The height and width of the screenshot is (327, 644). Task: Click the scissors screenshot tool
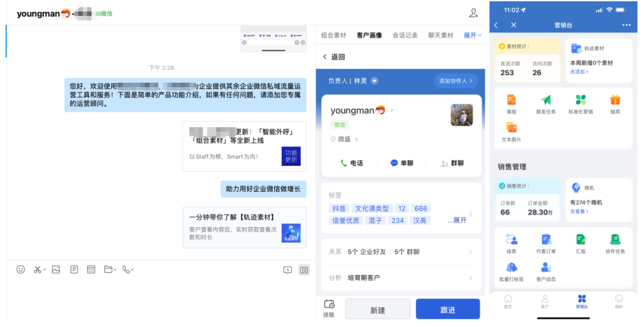pyautogui.click(x=37, y=270)
